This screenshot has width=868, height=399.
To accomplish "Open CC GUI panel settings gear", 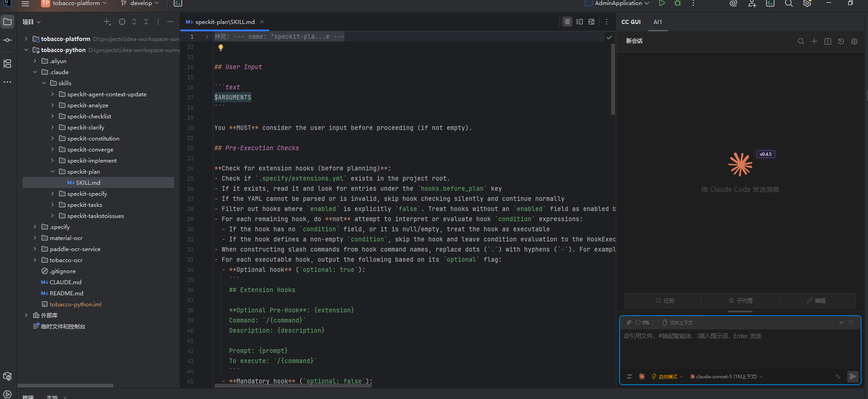I will pyautogui.click(x=854, y=41).
